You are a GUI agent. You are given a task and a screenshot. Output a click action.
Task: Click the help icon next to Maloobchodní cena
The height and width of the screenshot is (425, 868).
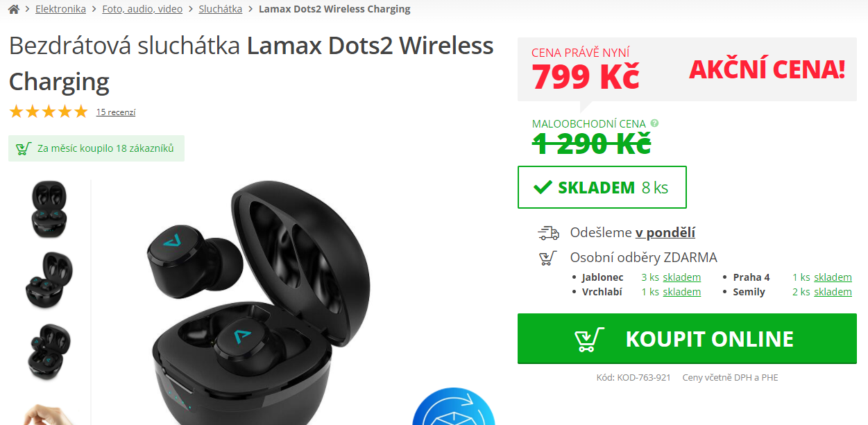tap(654, 123)
